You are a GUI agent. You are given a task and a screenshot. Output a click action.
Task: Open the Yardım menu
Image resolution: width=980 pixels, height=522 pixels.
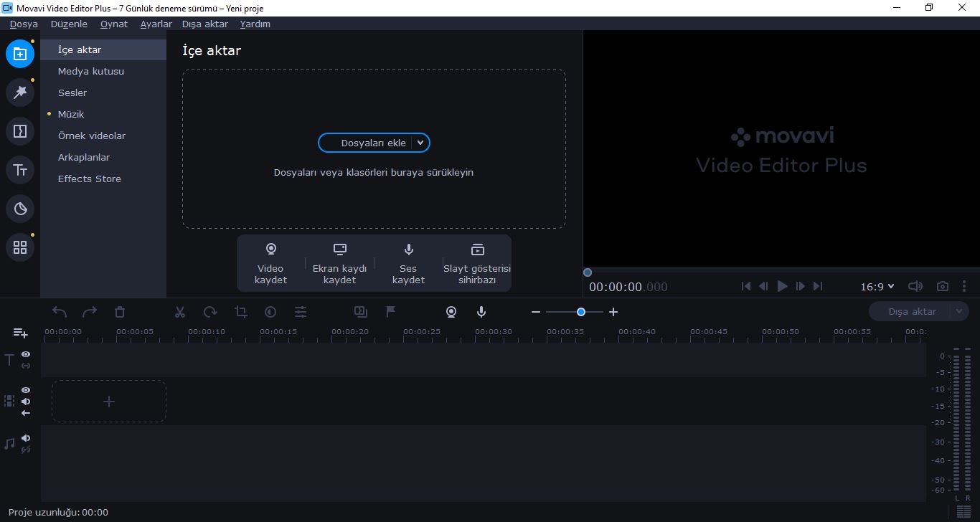[255, 24]
